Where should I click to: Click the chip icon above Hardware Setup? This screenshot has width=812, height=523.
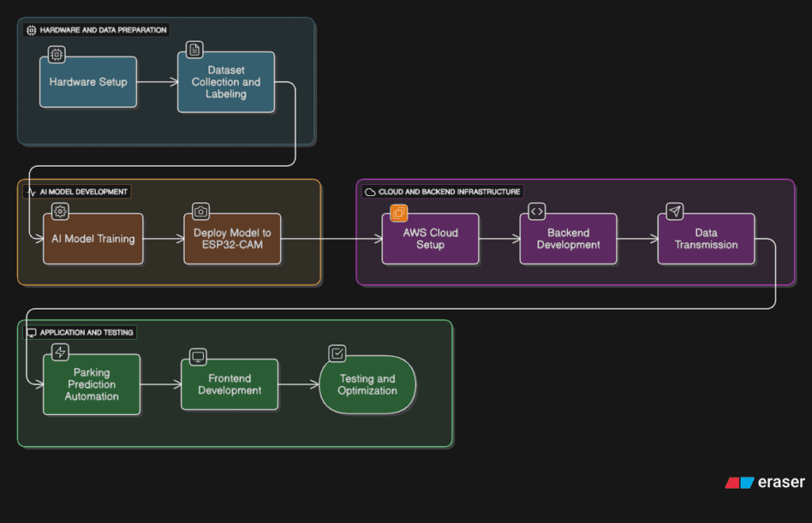57,55
